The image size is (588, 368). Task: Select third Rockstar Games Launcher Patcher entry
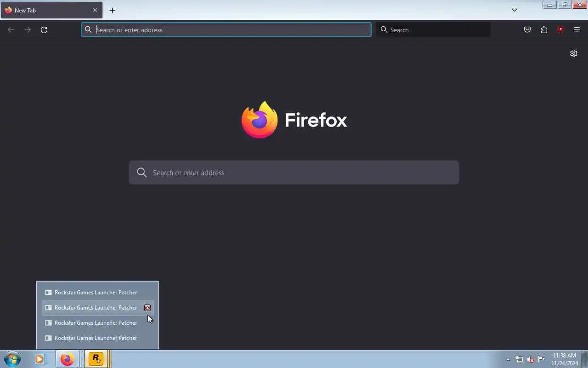coord(97,323)
